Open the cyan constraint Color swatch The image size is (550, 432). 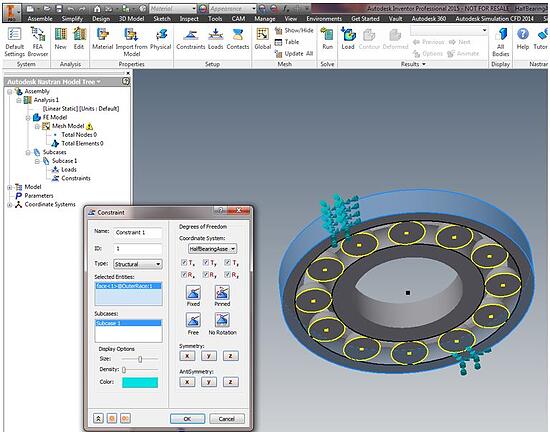click(140, 382)
